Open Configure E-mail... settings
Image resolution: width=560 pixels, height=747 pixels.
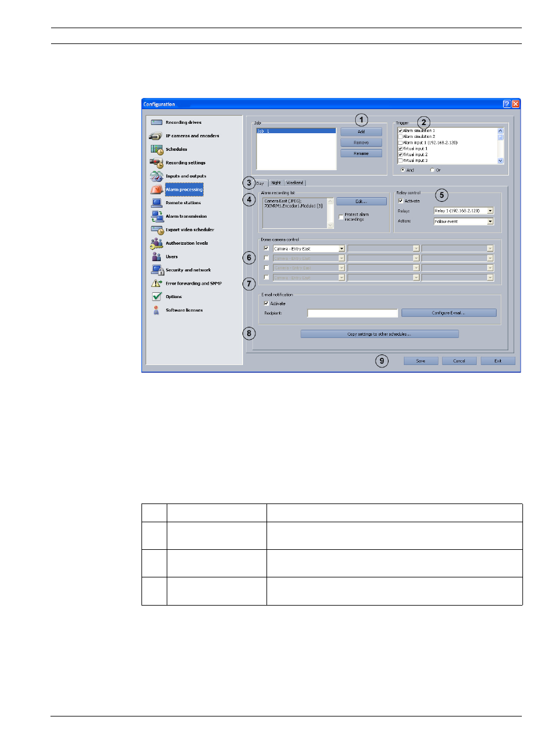click(448, 313)
